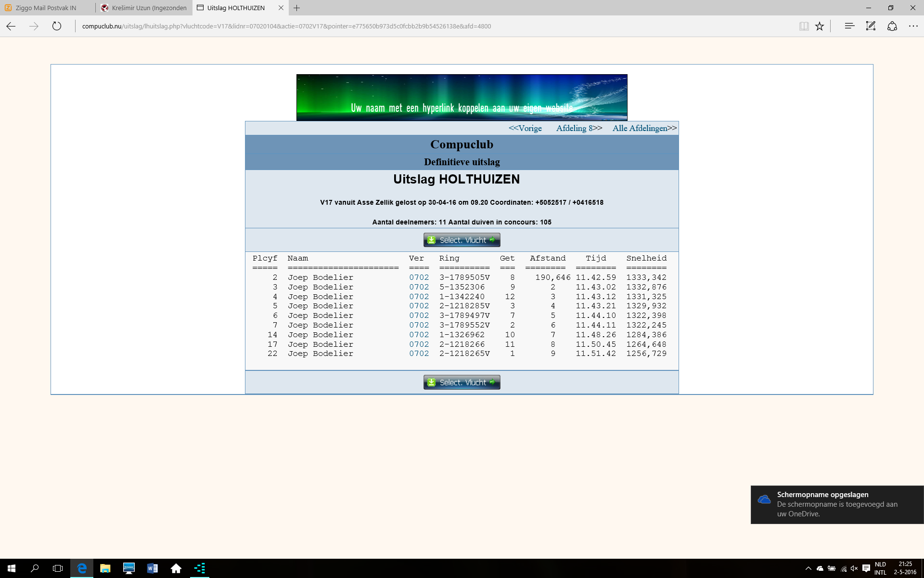
Task: Open taskbar search magnifier
Action: [x=35, y=568]
